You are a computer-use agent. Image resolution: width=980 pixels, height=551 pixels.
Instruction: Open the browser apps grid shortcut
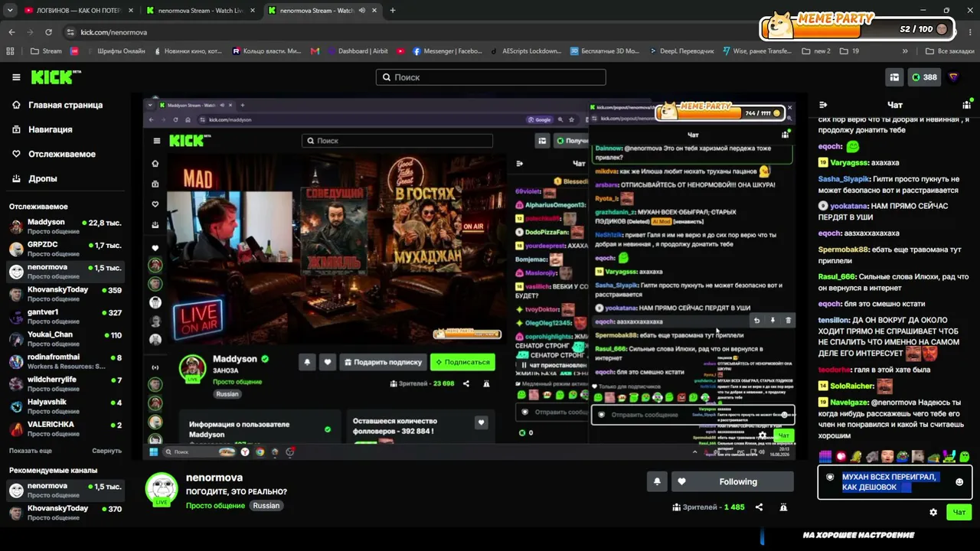[x=10, y=51]
